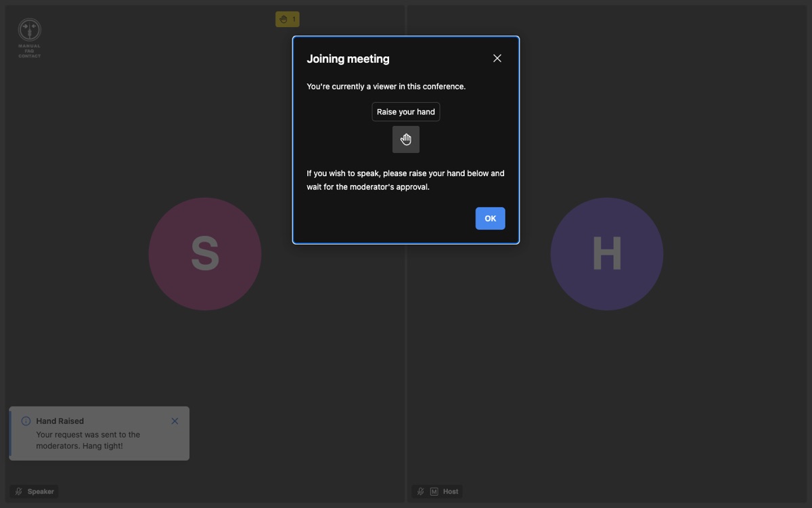This screenshot has height=508, width=812.
Task: Open the MANUAL link under the logo
Action: [29, 46]
